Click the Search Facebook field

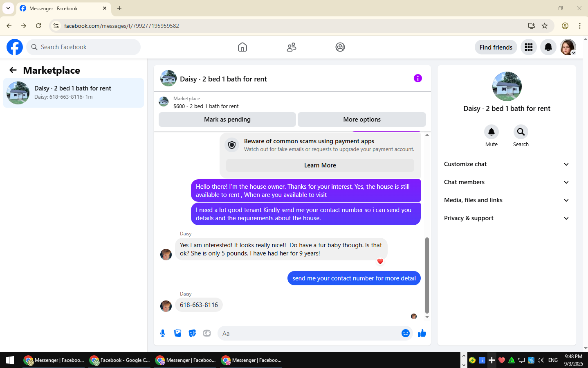click(83, 47)
